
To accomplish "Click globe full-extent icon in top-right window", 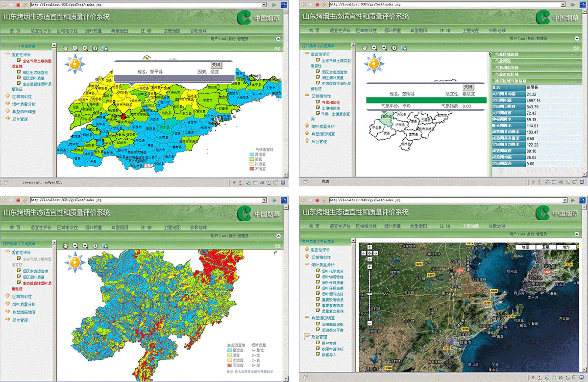I will [x=404, y=48].
